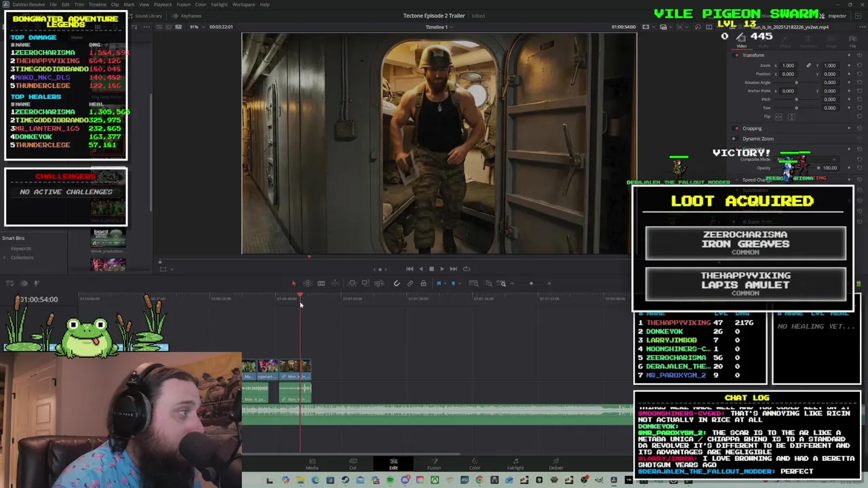Switch to the Fusion page
Screen dimensions: 868x488
click(434, 464)
